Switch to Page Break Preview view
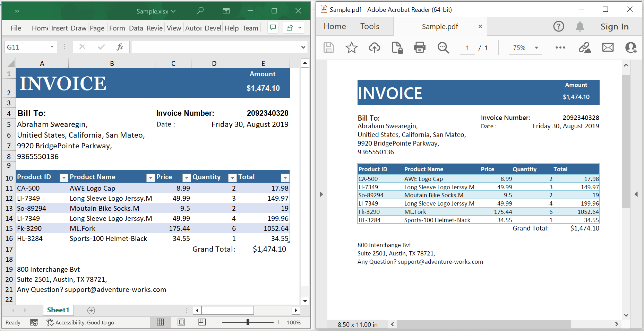 click(202, 322)
